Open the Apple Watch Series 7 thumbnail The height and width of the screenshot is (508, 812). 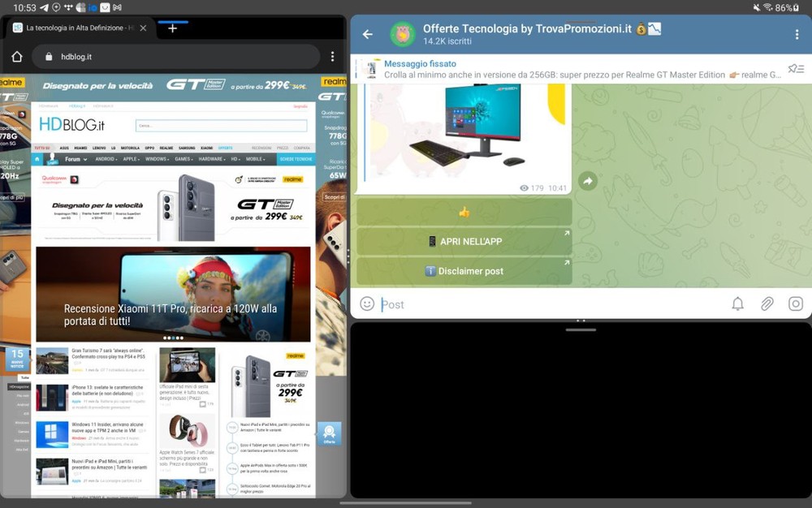pos(187,430)
